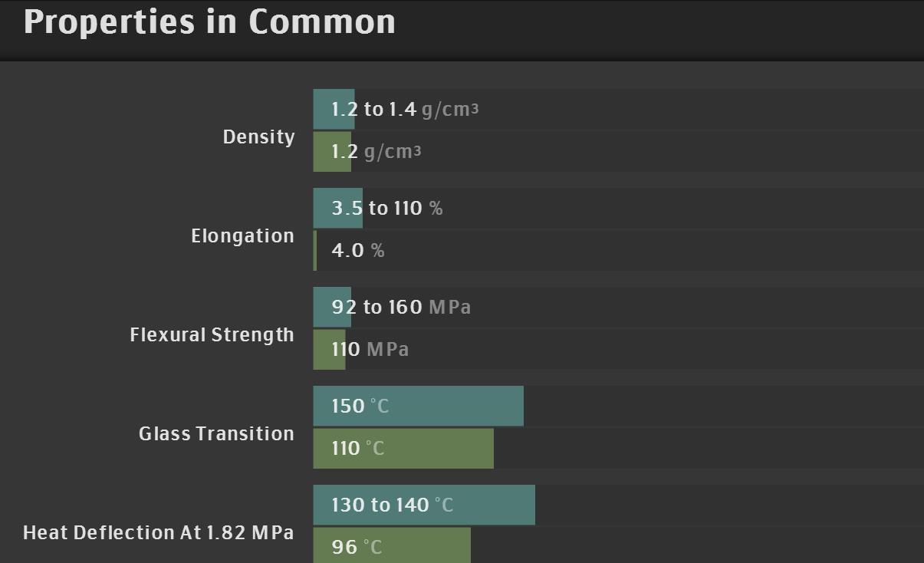The width and height of the screenshot is (924, 563).
Task: Click the "1.2 to 1.4 g/cm³" density value
Action: 405,110
